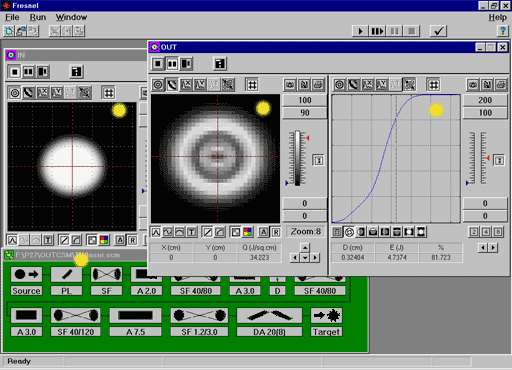Click the grayscale intensity slider bar
Screen dimensions: 512x370
coord(297,158)
